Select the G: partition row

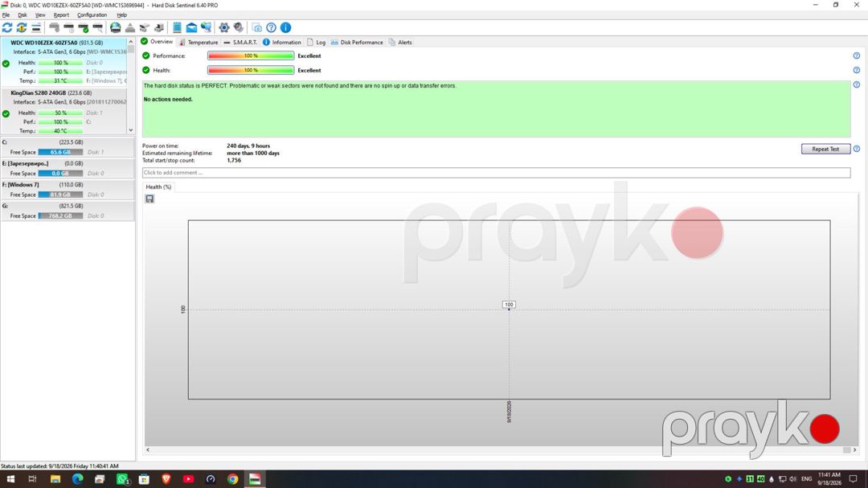68,211
